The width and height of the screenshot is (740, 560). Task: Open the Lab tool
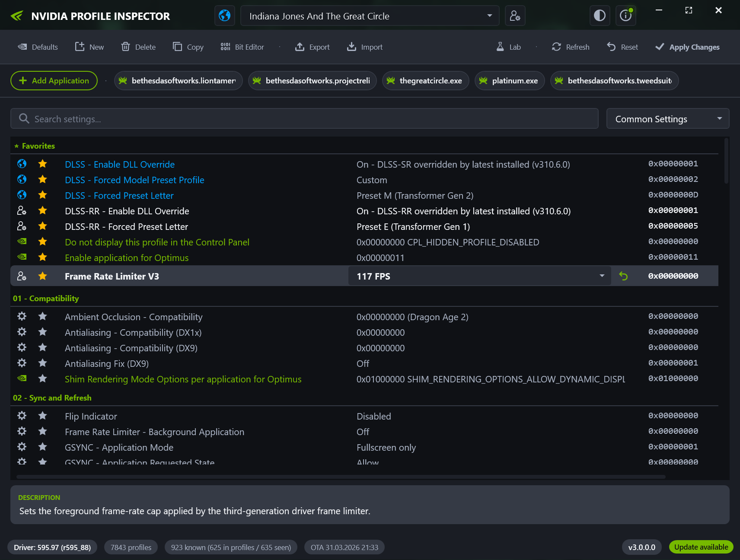coord(508,47)
